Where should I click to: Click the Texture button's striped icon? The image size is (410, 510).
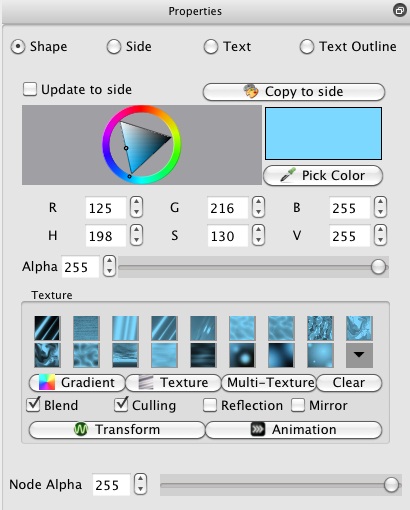[146, 382]
